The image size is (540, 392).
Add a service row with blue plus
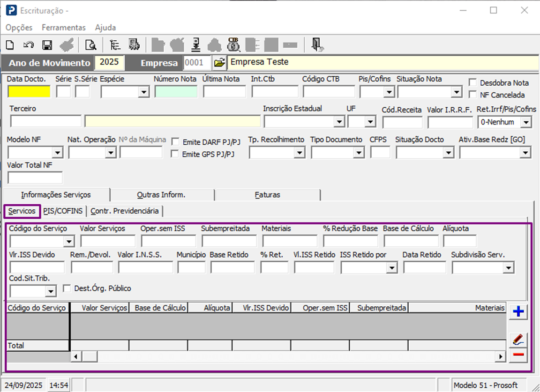518,312
